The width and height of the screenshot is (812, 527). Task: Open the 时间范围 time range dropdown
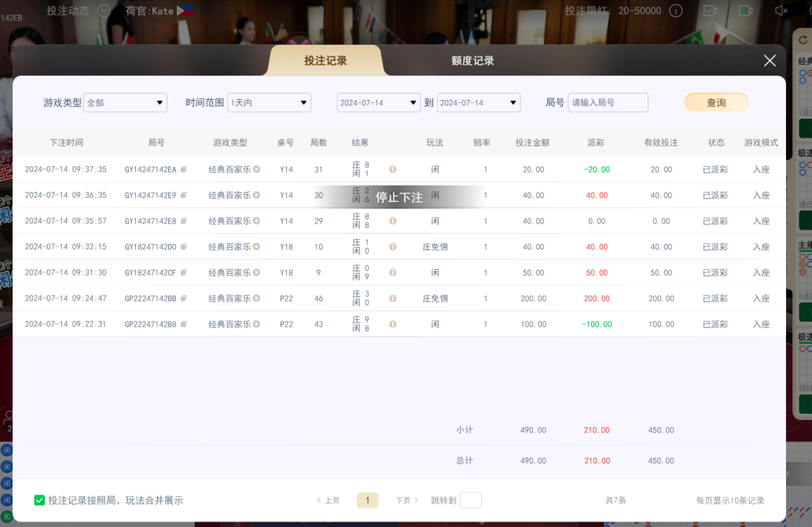[x=269, y=102]
